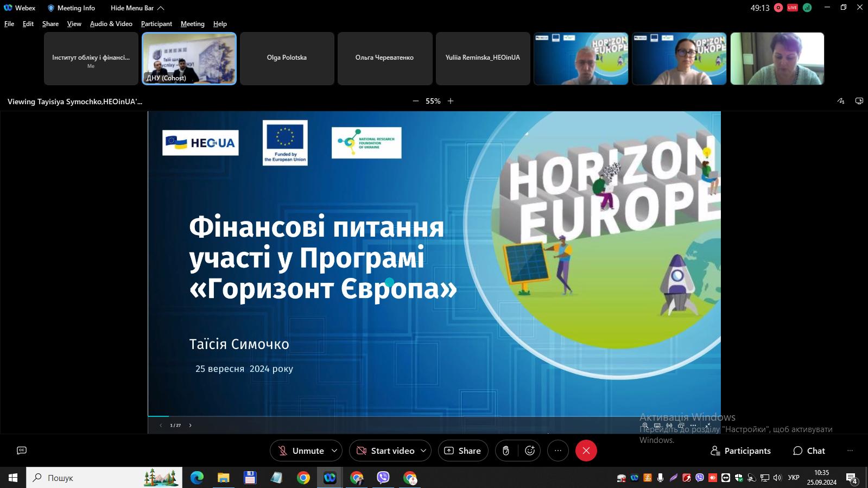The image size is (868, 488).
Task: Open the Chat panel
Action: point(809,451)
